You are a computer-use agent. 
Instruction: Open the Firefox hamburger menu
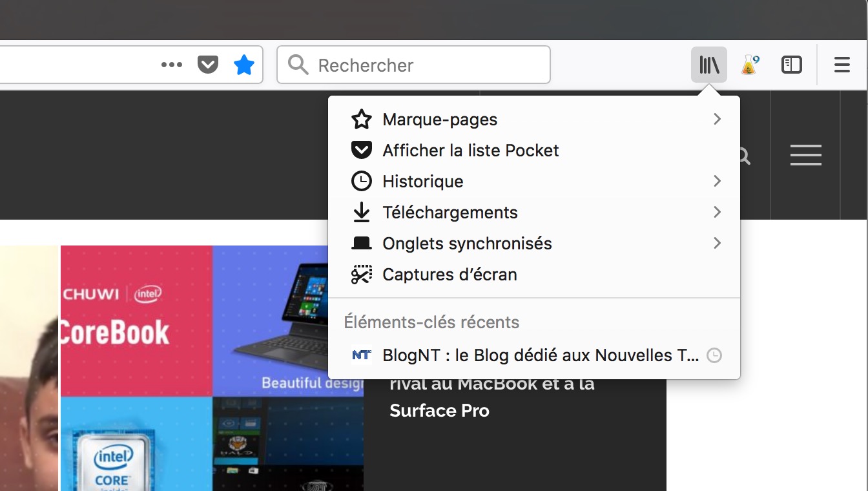842,65
